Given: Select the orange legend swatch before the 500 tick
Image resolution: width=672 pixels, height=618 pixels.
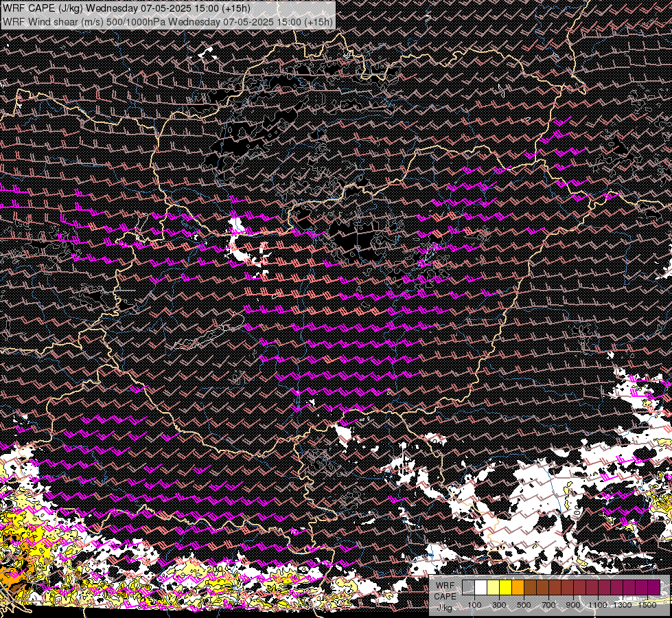Looking at the screenshot, I should [x=518, y=587].
